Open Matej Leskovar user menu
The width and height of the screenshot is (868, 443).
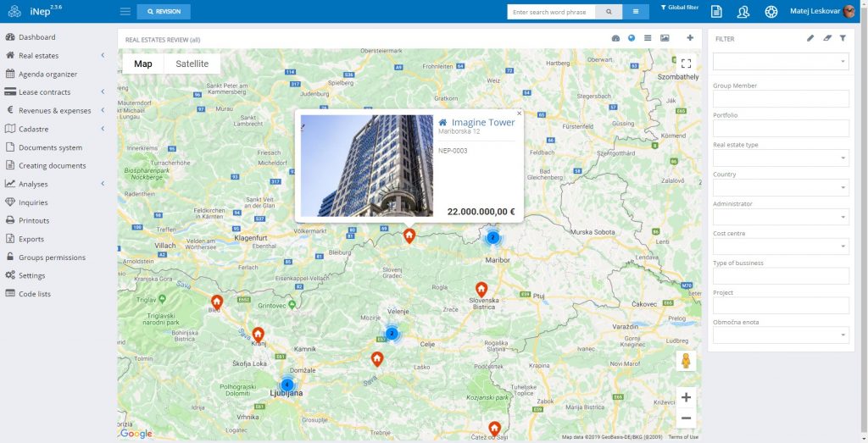click(x=822, y=11)
